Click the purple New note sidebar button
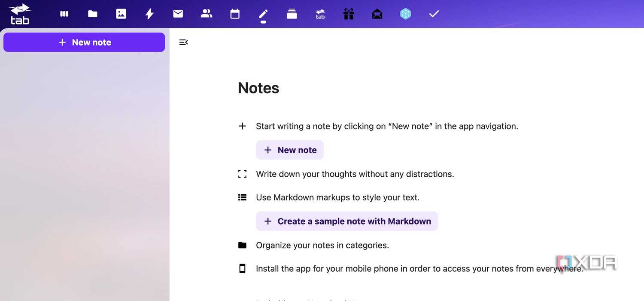 coord(84,42)
